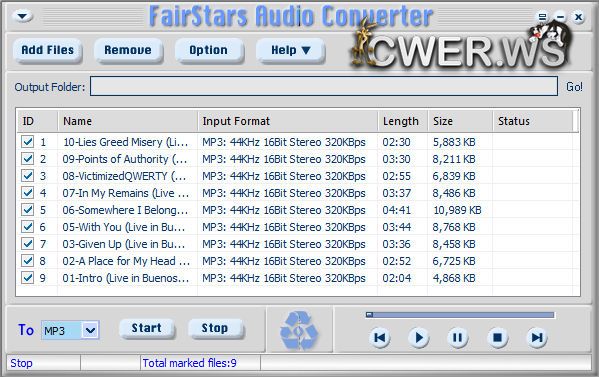This screenshot has width=599, height=377.
Task: Click the Output Folder path field
Action: click(x=324, y=86)
